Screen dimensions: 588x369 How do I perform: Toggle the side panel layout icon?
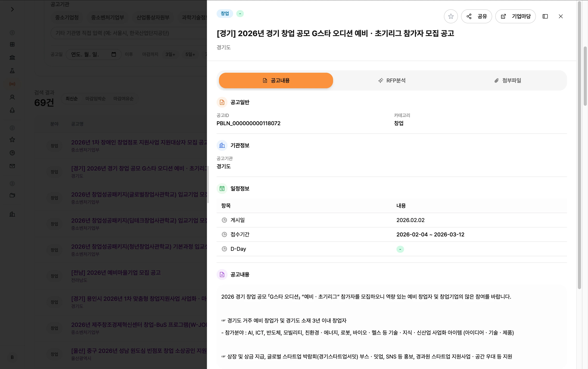pos(545,16)
